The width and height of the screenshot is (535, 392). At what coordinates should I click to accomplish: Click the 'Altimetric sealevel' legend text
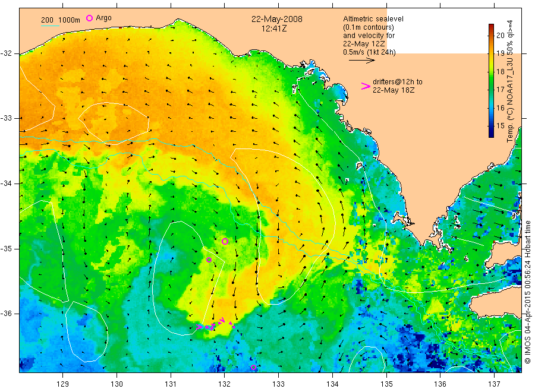click(x=373, y=19)
